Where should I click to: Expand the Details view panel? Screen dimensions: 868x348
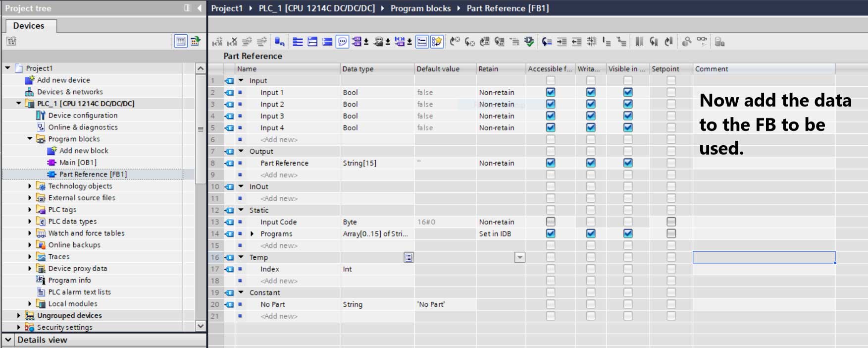click(x=8, y=340)
